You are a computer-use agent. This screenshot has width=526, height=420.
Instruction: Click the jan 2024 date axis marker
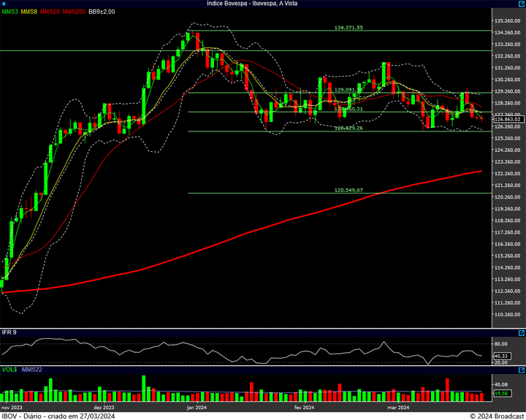pyautogui.click(x=198, y=407)
